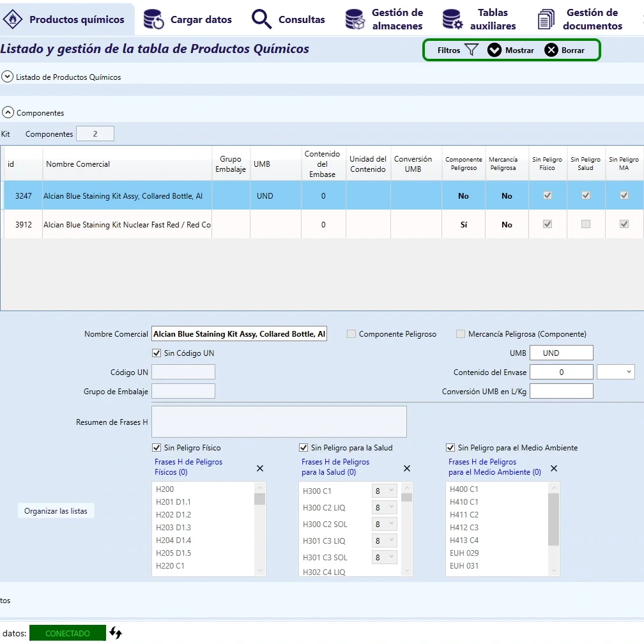Click the Filtros button label
644x644 pixels.
tap(448, 50)
